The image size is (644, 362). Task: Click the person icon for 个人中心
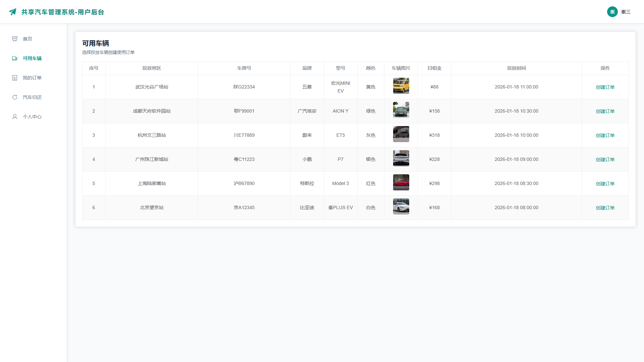tap(15, 117)
